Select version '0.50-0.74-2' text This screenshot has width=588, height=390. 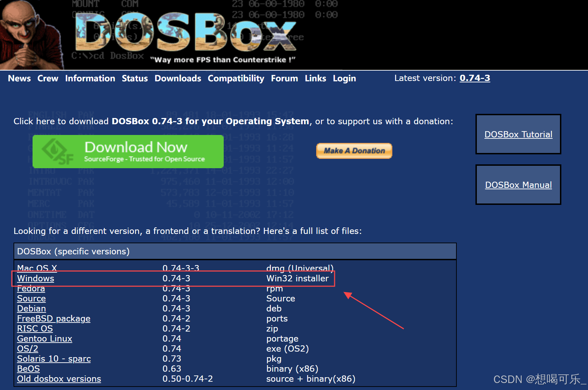click(x=188, y=379)
